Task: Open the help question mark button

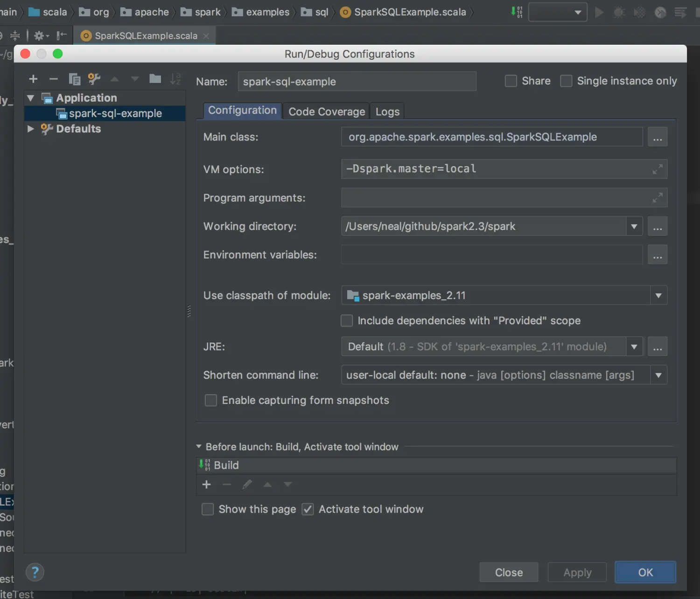Action: pyautogui.click(x=35, y=572)
